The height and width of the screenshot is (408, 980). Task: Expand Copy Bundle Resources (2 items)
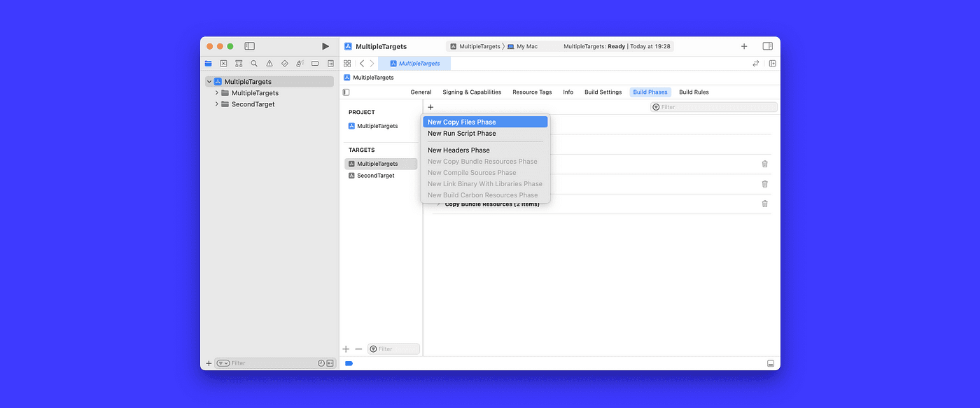(x=438, y=204)
